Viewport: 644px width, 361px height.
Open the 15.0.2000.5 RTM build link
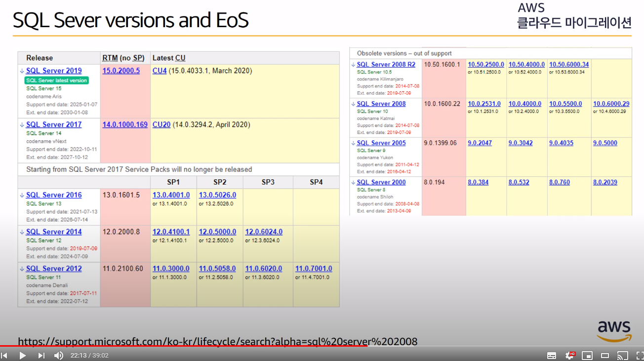121,71
